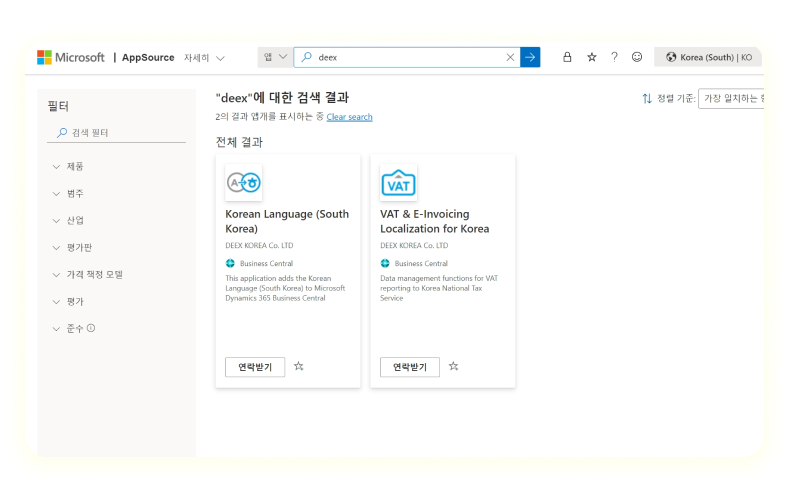Click the deex search input field
Image resolution: width=790 pixels, height=500 pixels.
408,57
